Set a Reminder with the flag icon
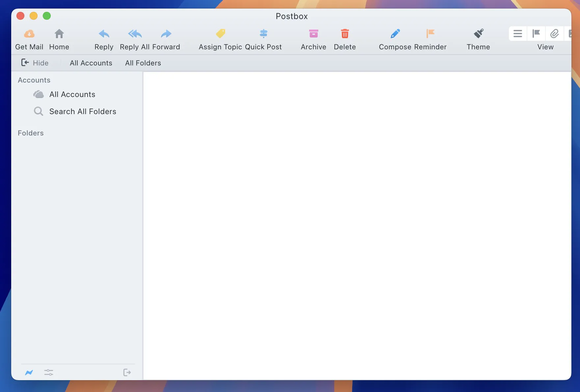The image size is (580, 392). 431,34
